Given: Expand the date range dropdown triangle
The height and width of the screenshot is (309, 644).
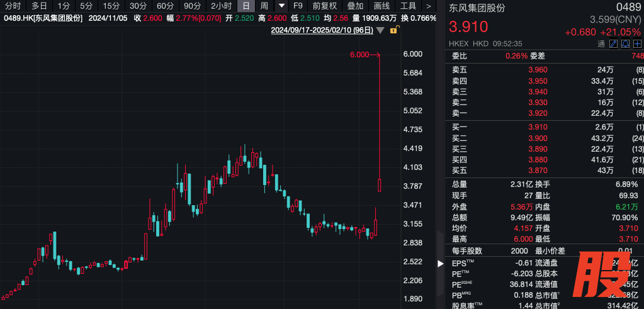Looking at the screenshot, I should [380, 30].
